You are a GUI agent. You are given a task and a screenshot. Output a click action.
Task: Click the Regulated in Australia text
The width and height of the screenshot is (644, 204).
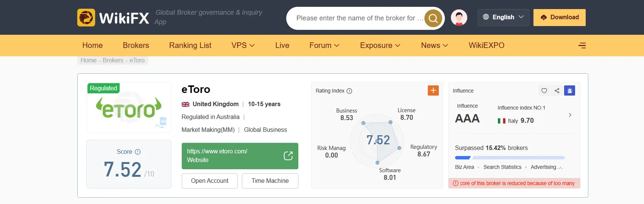211,117
